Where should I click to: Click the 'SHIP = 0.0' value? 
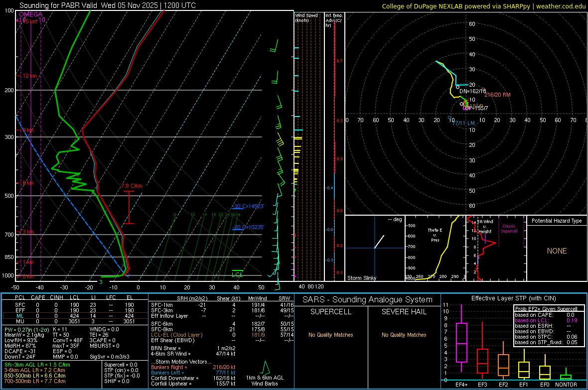click(117, 381)
